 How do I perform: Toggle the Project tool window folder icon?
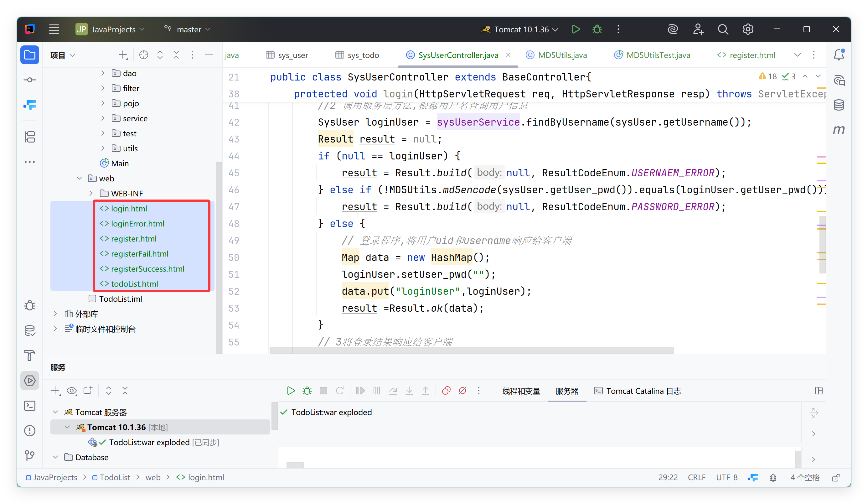[x=30, y=55]
